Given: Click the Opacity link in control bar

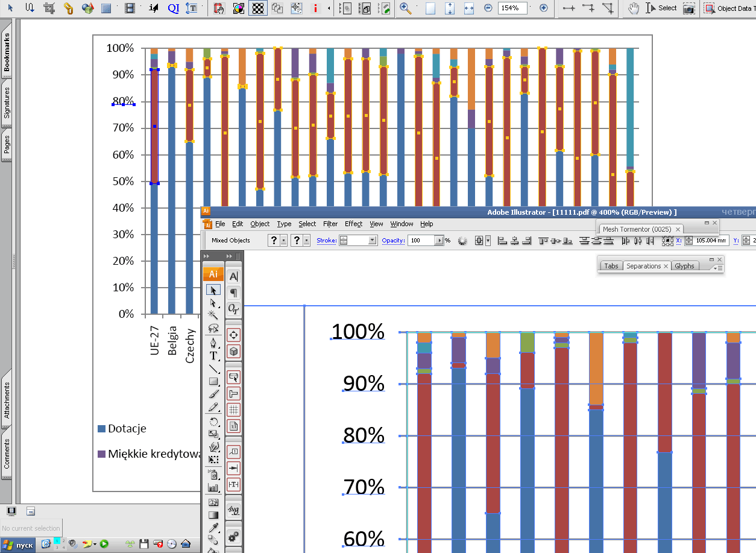Looking at the screenshot, I should pyautogui.click(x=393, y=240).
